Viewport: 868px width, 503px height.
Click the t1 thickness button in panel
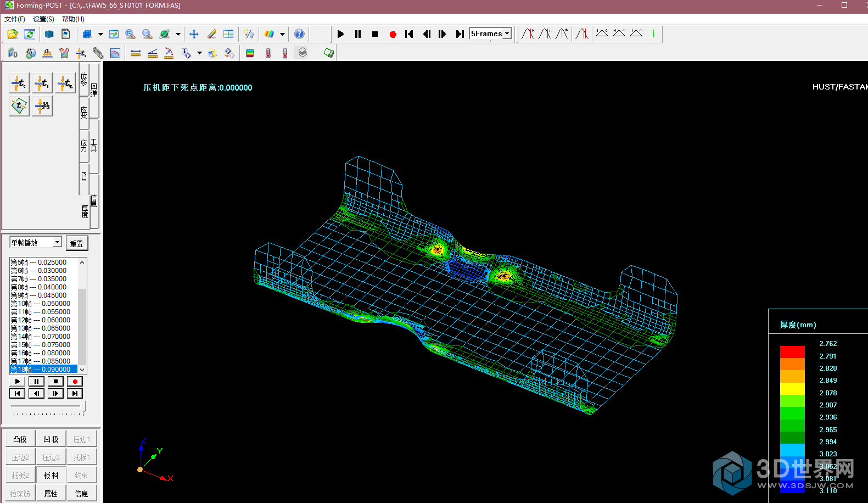click(42, 83)
